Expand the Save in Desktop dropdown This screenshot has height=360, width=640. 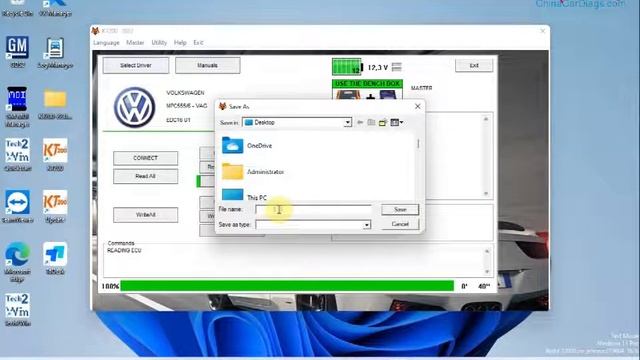click(x=347, y=122)
